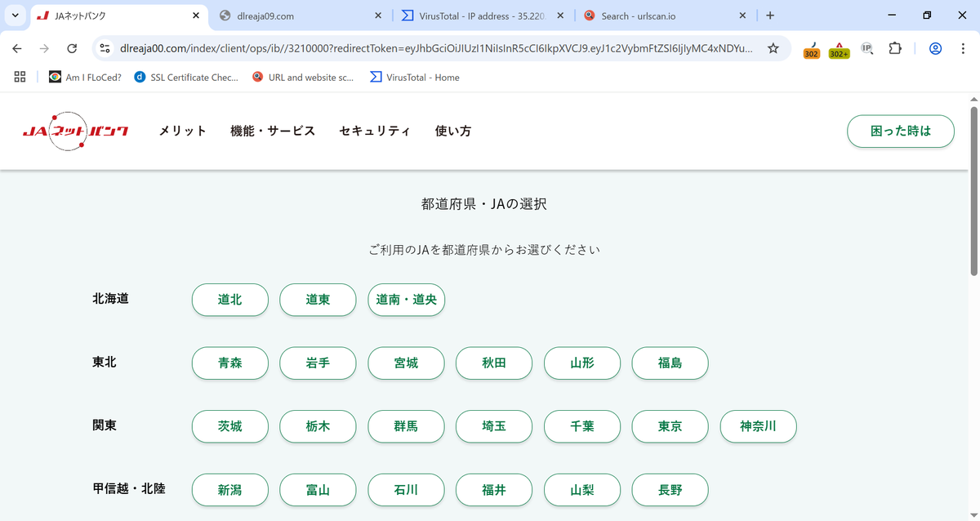Select 石川 prefecture
Screen dimensions: 980x521
point(406,490)
